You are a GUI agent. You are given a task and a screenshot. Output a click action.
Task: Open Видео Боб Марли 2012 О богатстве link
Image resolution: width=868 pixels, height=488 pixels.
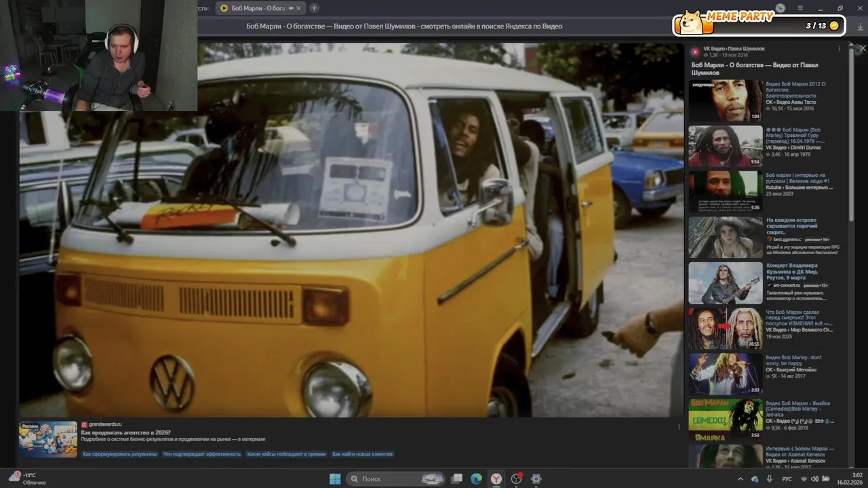tap(796, 90)
